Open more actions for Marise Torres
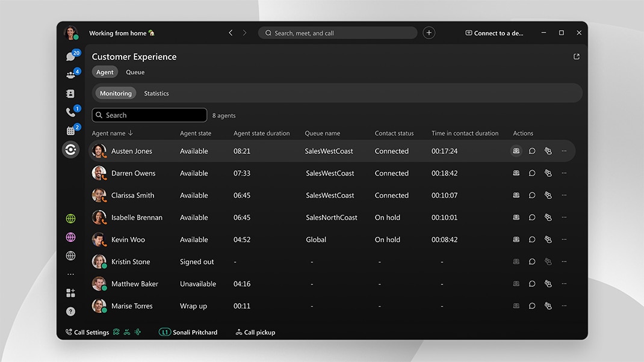The width and height of the screenshot is (644, 362). pyautogui.click(x=564, y=306)
